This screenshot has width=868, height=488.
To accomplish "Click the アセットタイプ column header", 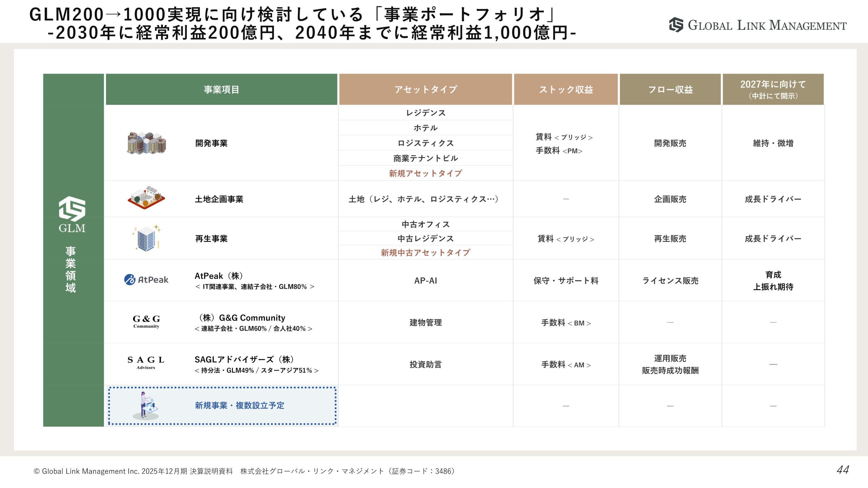I will point(426,89).
